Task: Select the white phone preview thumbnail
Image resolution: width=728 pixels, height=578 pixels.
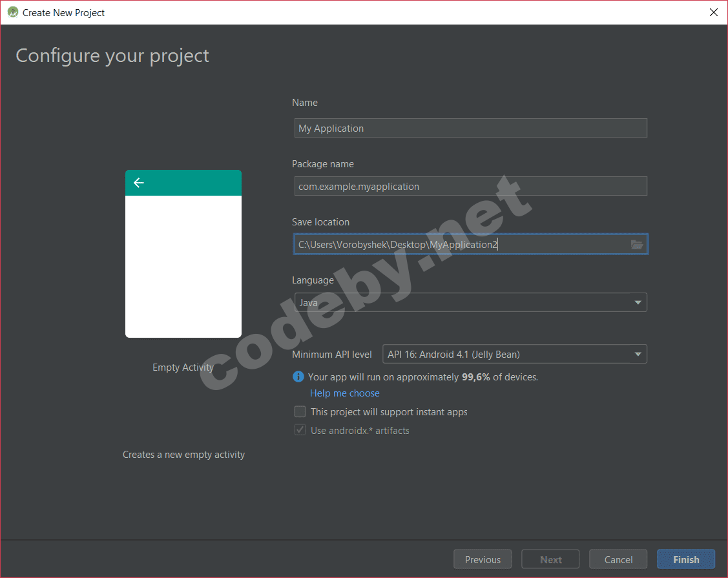Action: click(183, 266)
